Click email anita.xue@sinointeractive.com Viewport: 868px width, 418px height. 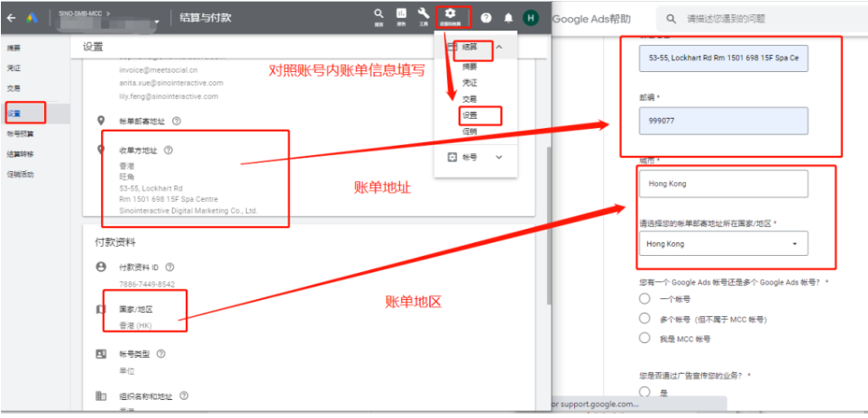171,83
